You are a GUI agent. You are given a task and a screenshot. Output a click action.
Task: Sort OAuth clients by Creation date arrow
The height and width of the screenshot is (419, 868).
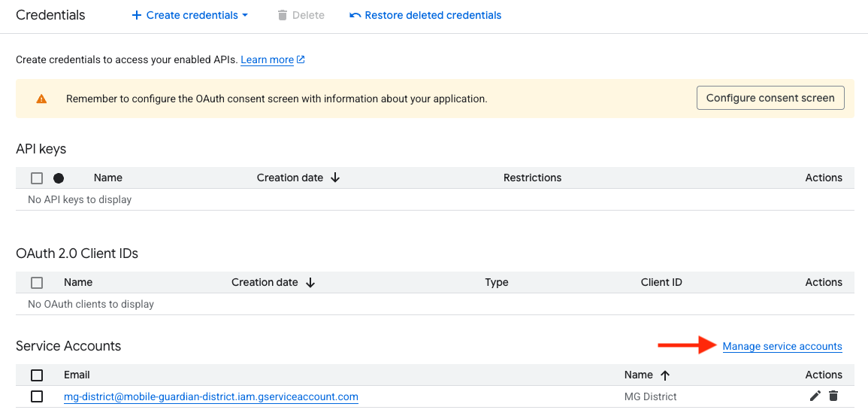coord(310,283)
